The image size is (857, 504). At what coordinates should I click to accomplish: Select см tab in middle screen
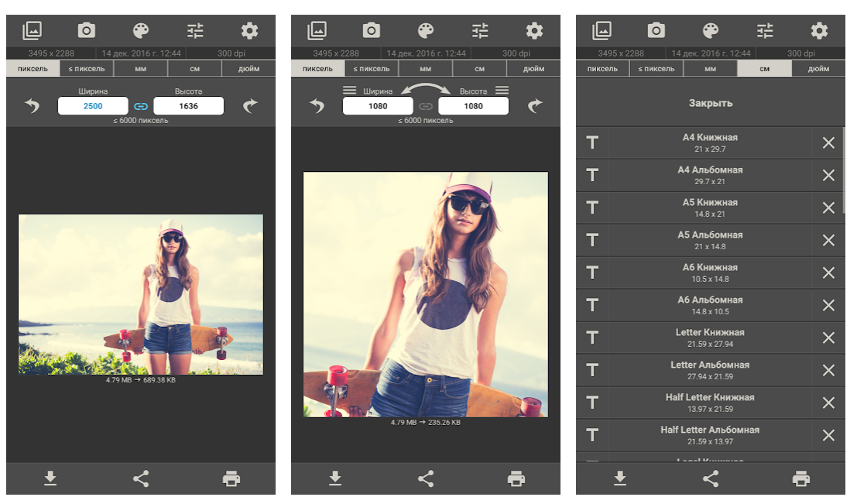click(x=479, y=69)
